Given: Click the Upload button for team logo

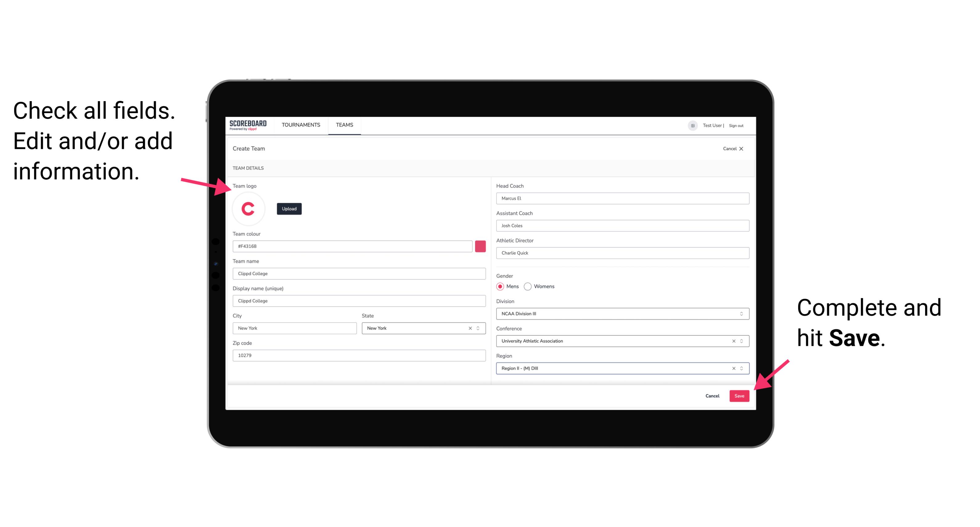Looking at the screenshot, I should [289, 208].
